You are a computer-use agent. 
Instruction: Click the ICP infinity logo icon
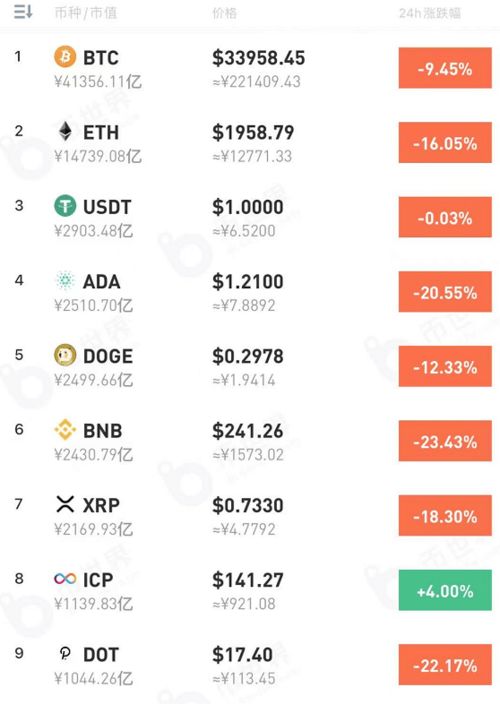point(65,578)
